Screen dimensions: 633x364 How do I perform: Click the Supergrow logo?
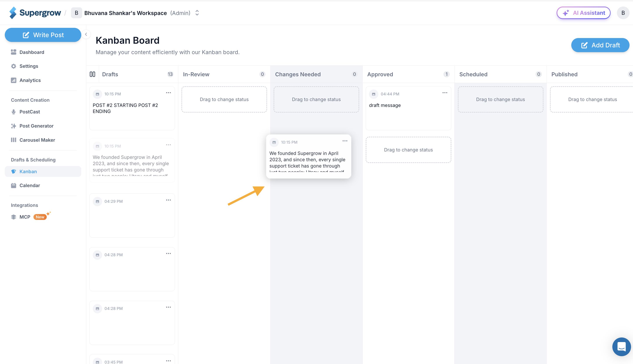[x=35, y=13]
